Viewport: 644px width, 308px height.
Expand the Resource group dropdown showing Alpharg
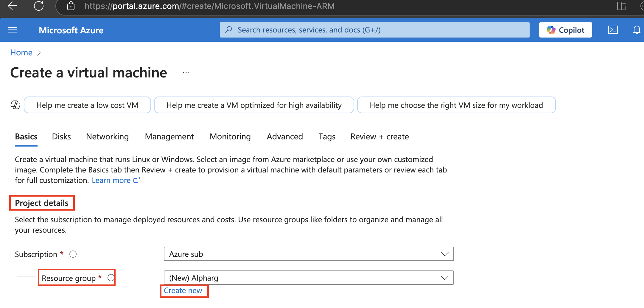coord(309,278)
